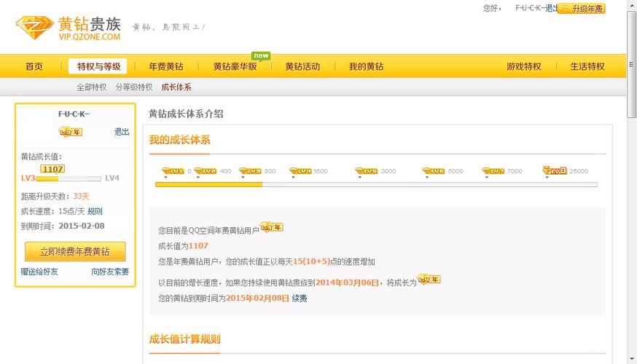Click the 向好友索要 request link
Screen dimensions: 637x364
coord(110,272)
